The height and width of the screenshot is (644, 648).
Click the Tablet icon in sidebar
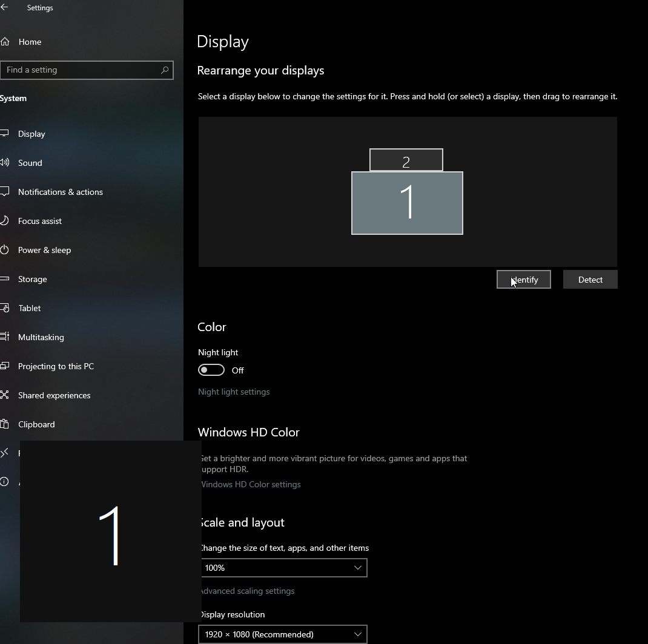click(x=5, y=307)
